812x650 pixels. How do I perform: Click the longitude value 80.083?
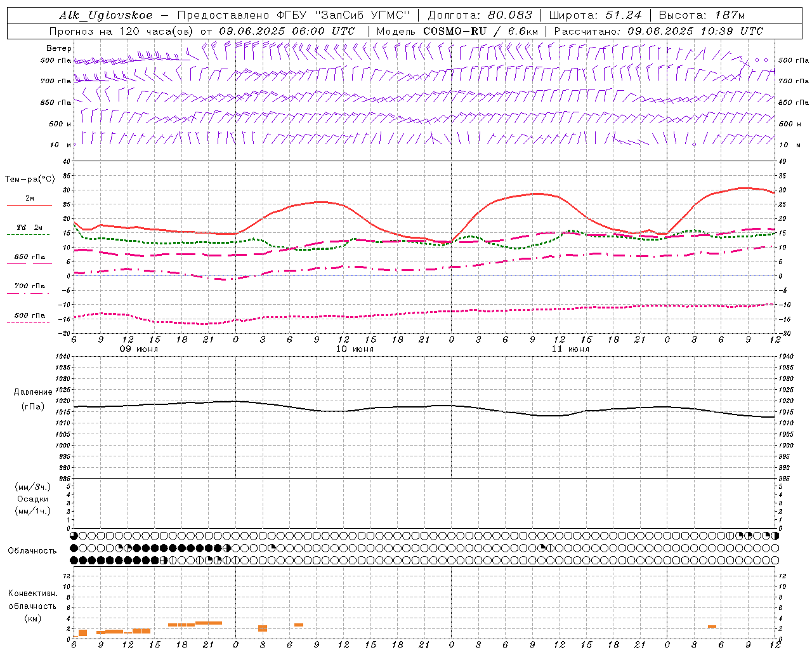(510, 15)
